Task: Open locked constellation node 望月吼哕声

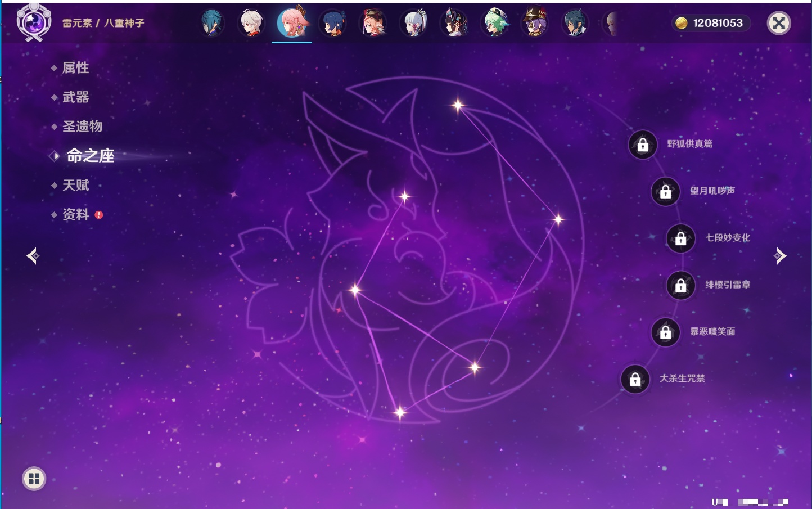Action: [666, 191]
